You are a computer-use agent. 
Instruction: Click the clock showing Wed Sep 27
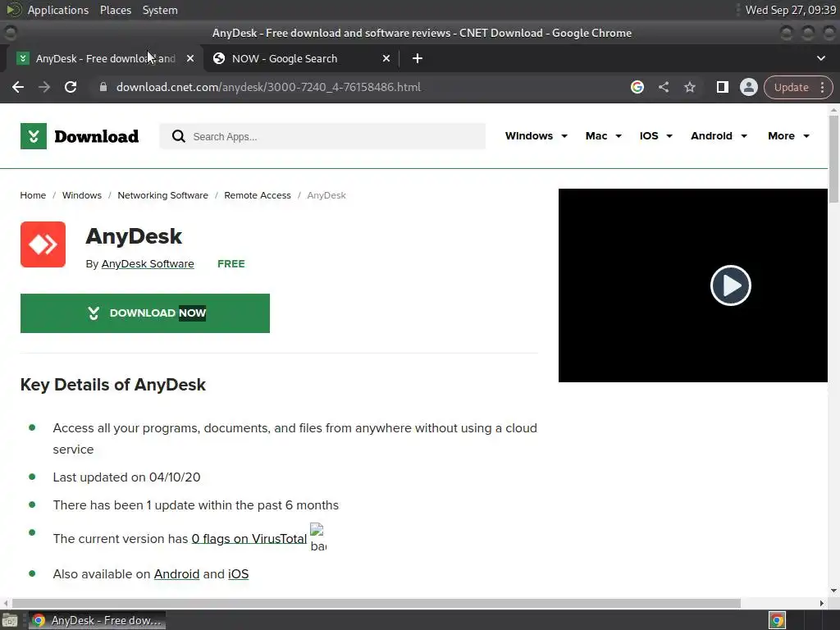point(790,10)
